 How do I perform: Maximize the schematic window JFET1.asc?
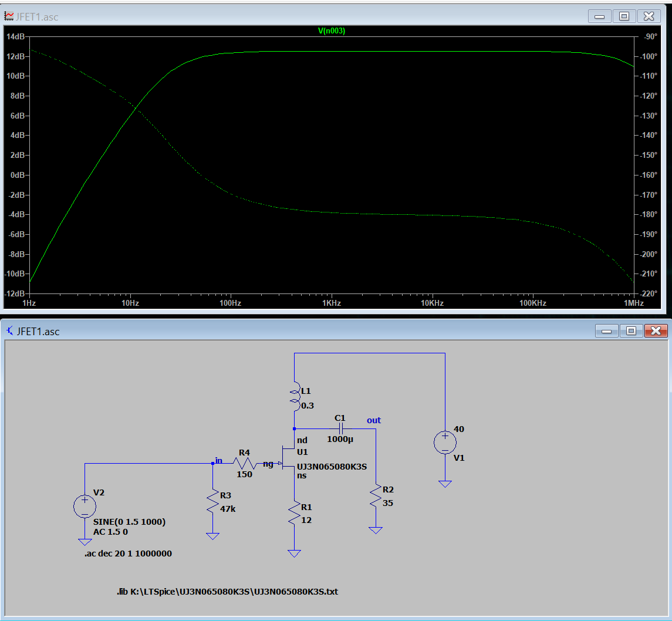[631, 331]
